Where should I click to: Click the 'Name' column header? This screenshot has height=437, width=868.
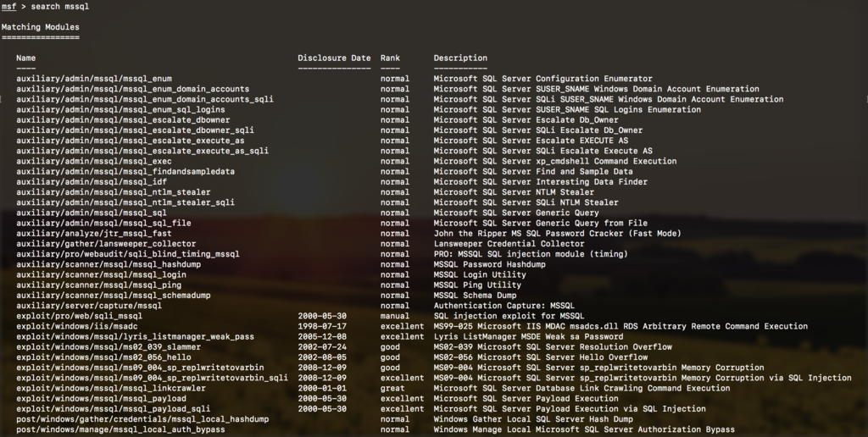click(x=26, y=58)
